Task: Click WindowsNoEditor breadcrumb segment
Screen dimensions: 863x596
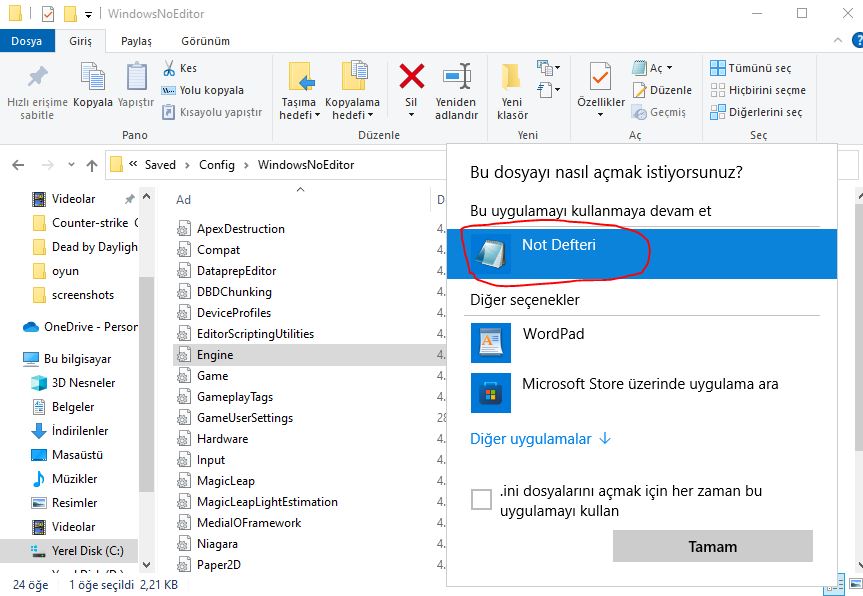Action: pyautogui.click(x=305, y=165)
